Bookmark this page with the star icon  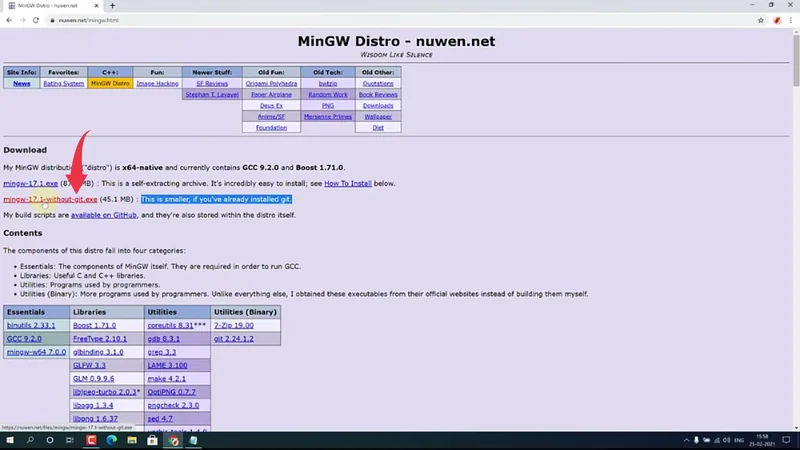[758, 20]
